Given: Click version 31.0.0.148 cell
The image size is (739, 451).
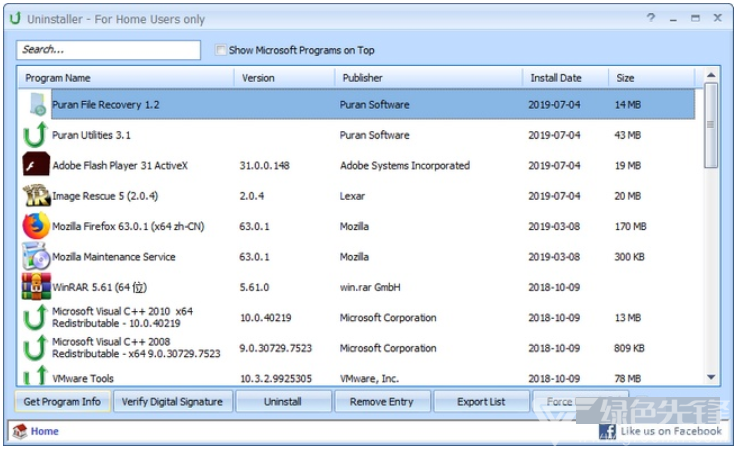Looking at the screenshot, I should [x=264, y=165].
